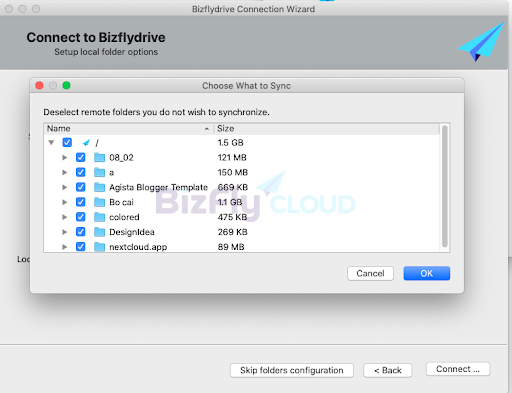Image resolution: width=512 pixels, height=393 pixels.
Task: Click the folder list vertical scrollbar
Action: click(444, 186)
